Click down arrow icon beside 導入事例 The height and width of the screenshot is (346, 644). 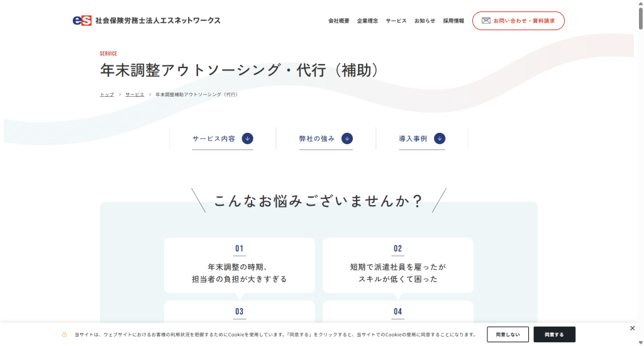point(440,138)
